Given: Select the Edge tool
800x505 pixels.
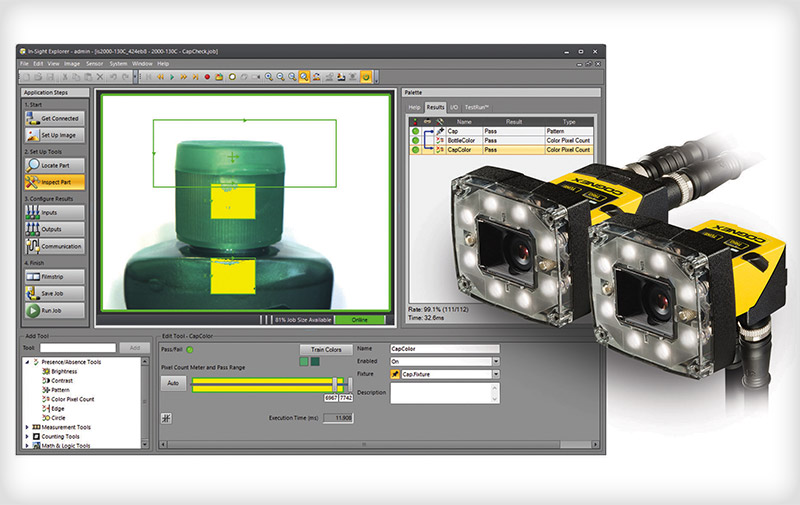Looking at the screenshot, I should tap(54, 409).
